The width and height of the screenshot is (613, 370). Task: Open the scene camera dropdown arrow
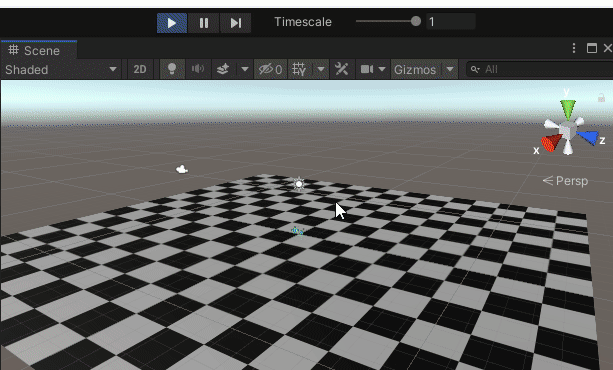382,69
